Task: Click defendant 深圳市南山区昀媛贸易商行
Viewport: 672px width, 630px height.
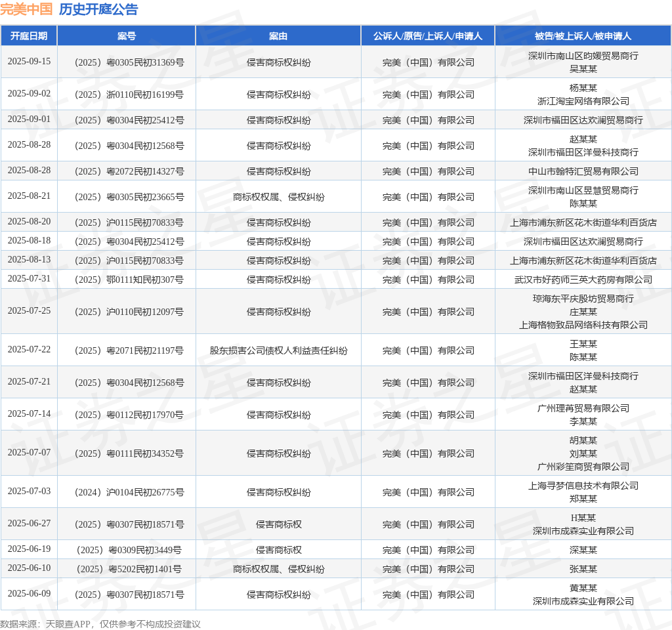Action: tap(583, 56)
